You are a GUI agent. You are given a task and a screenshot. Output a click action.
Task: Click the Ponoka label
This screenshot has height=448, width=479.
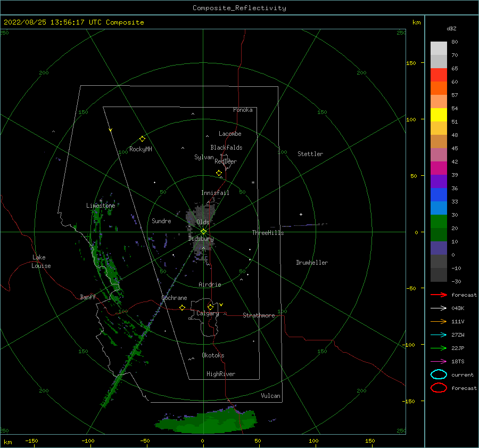coord(243,110)
